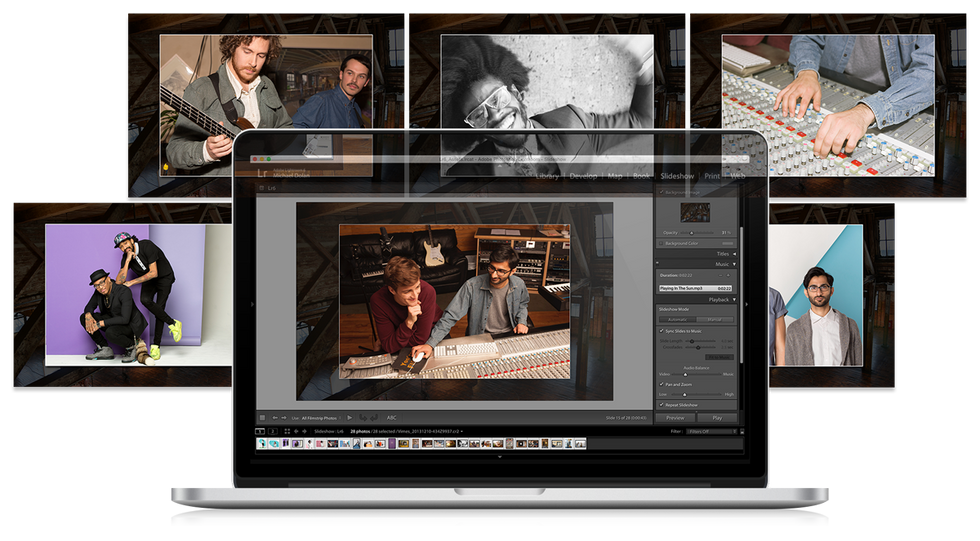Click the main slide preview image
The height and width of the screenshot is (541, 980).
pyautogui.click(x=454, y=301)
